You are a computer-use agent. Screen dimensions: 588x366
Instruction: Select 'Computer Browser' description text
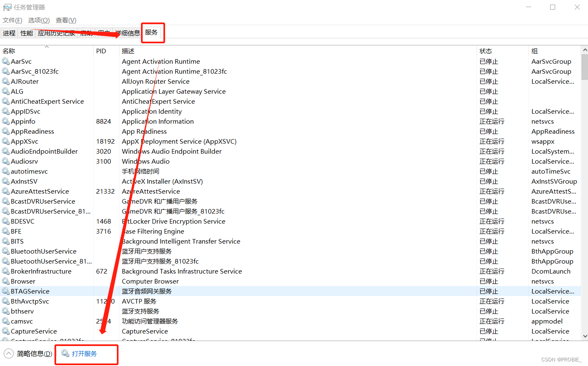pyautogui.click(x=150, y=281)
